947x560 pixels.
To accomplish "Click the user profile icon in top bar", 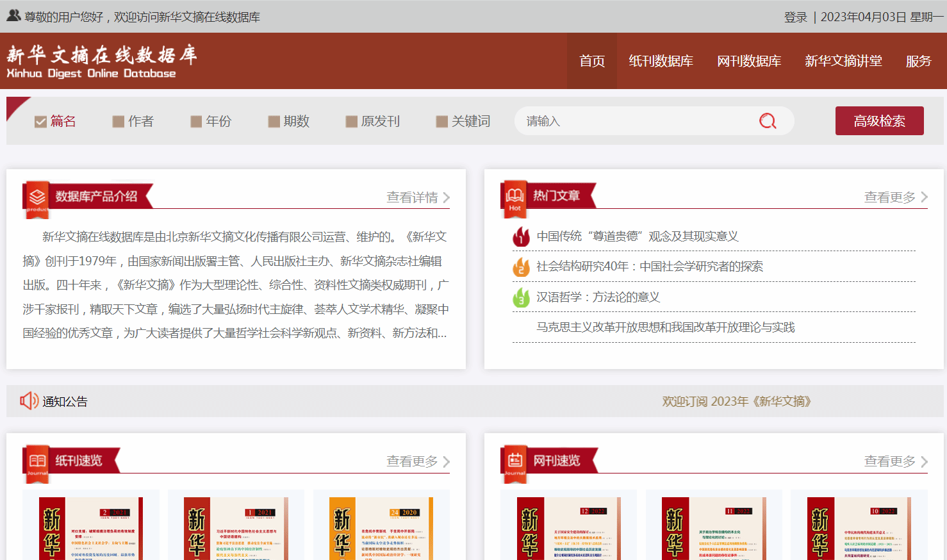I will (x=13, y=15).
